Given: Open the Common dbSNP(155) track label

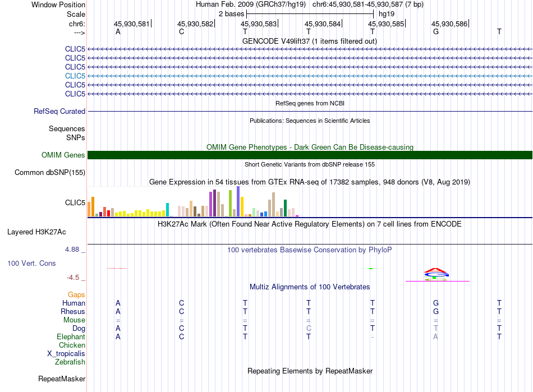Looking at the screenshot, I should (50, 173).
